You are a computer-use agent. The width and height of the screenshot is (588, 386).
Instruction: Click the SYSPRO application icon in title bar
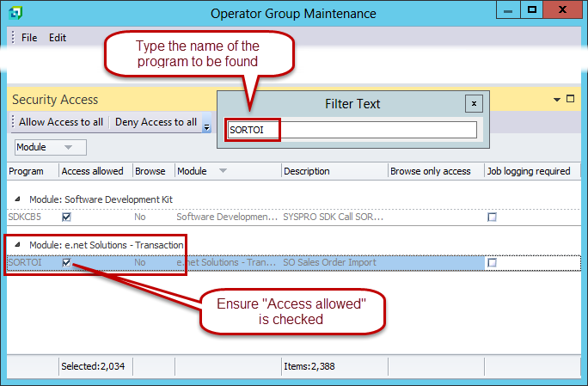pyautogui.click(x=15, y=13)
